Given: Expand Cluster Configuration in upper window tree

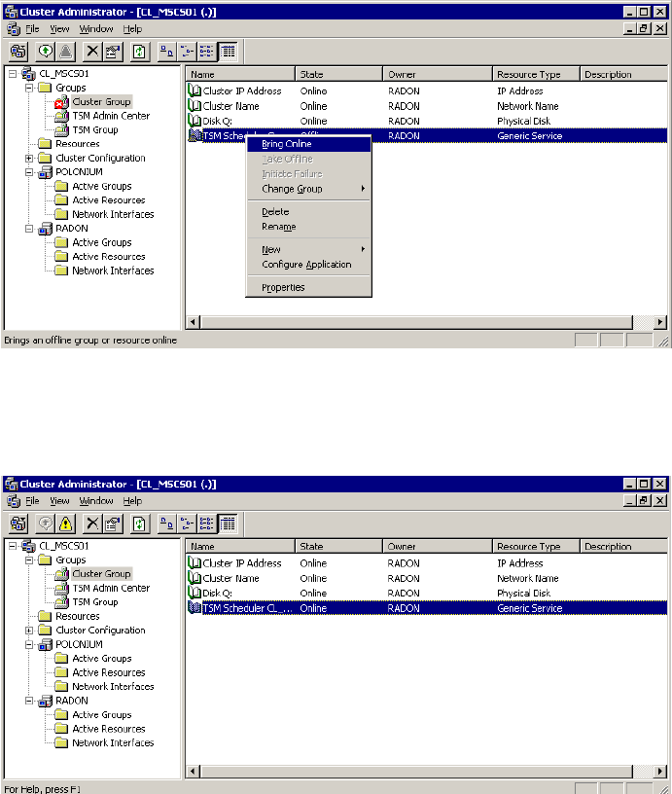Looking at the screenshot, I should [29, 158].
